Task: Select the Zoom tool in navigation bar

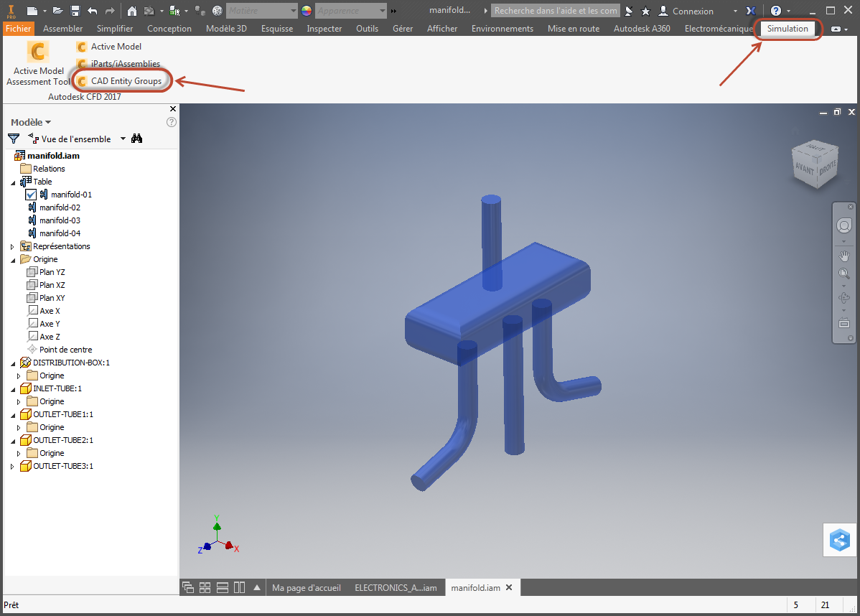Action: [x=843, y=273]
